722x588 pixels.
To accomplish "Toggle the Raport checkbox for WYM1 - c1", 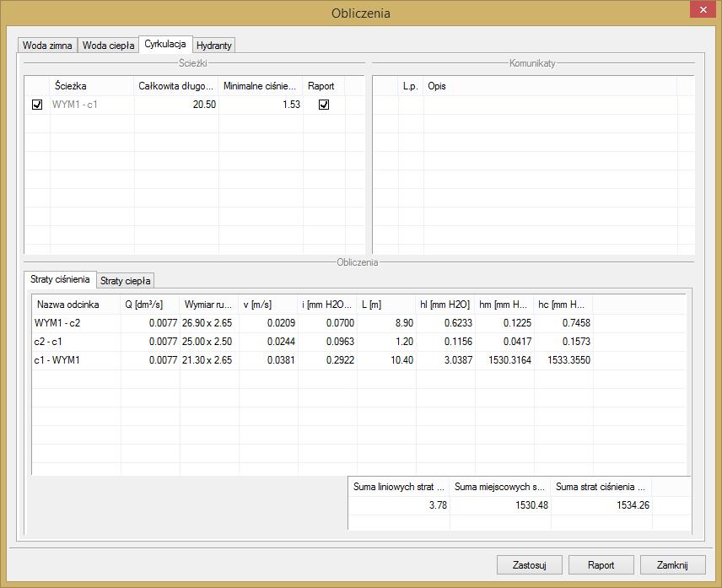I will 324,105.
